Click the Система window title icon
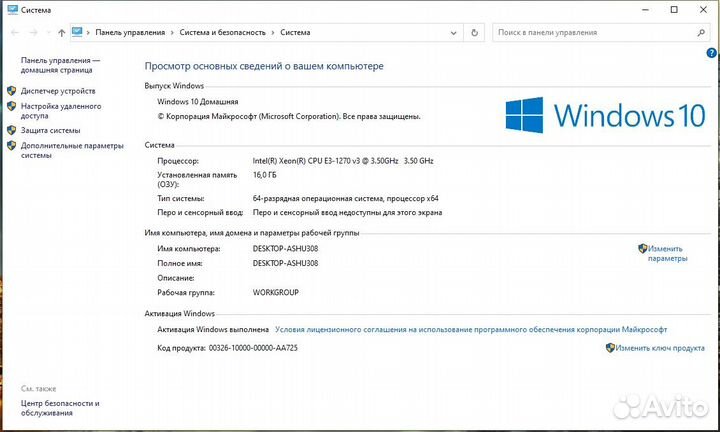 tap(12, 10)
